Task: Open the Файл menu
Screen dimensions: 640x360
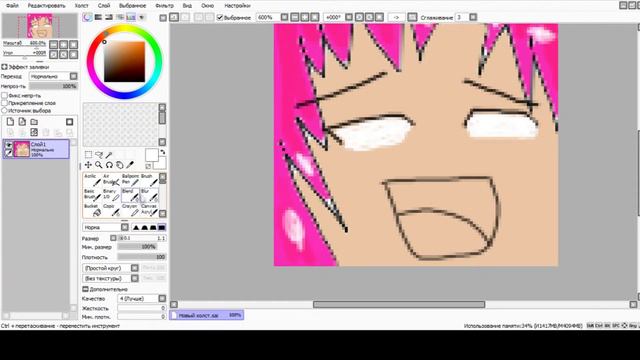Action: [x=12, y=6]
